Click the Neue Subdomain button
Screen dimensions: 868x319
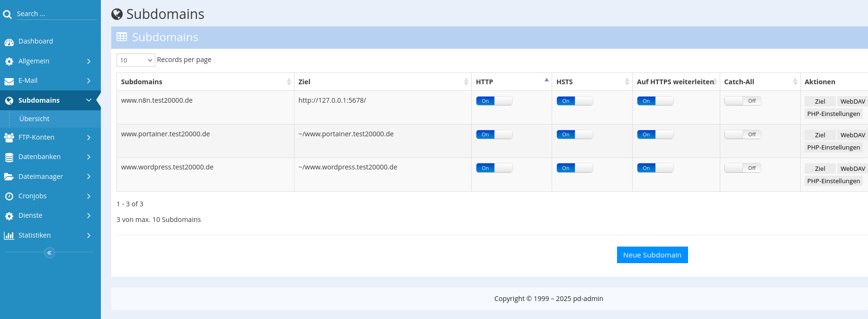tap(652, 255)
